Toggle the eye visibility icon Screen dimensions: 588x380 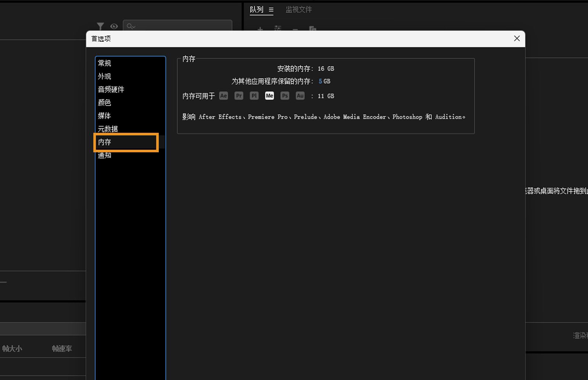(x=114, y=26)
